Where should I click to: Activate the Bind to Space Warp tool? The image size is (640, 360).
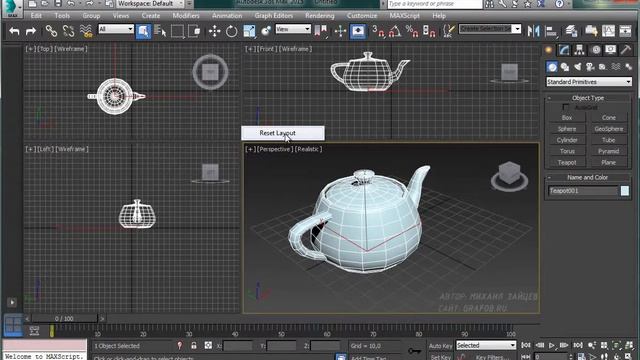(x=86, y=31)
